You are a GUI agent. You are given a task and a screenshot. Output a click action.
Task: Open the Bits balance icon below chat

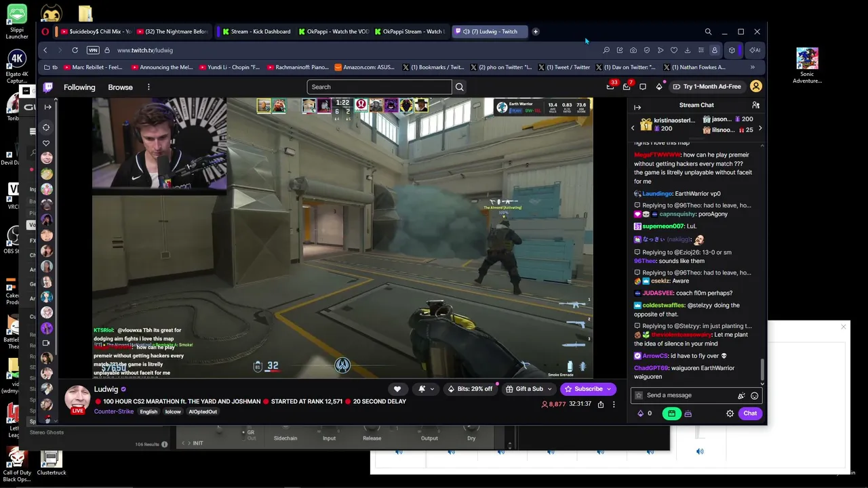pos(641,413)
